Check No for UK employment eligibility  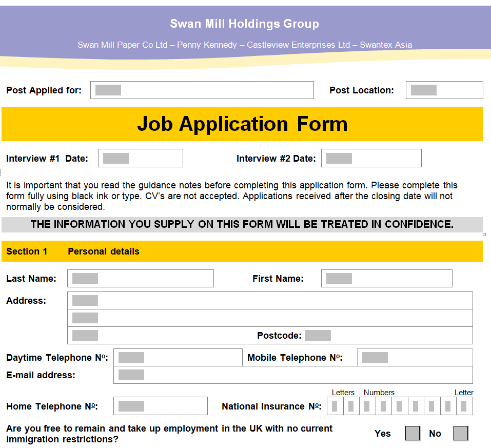coord(461,434)
